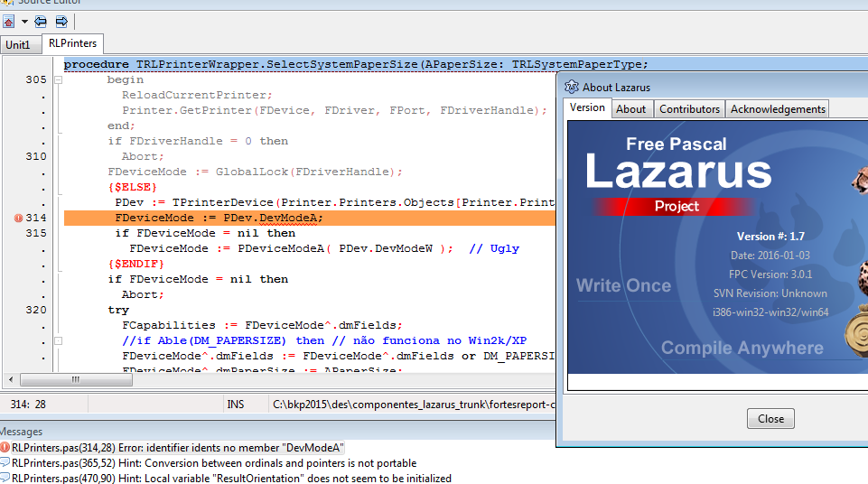Click the Version #: 1.7 text
This screenshot has width=868, height=484.
[x=770, y=237]
